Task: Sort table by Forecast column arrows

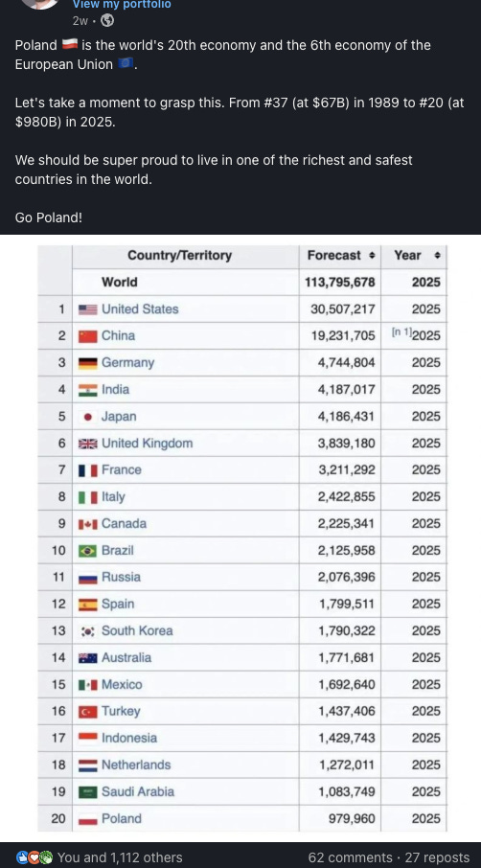Action: click(x=372, y=256)
